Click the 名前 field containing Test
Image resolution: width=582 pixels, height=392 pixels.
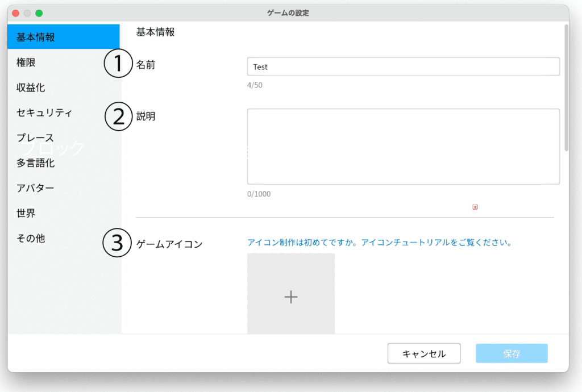(403, 67)
